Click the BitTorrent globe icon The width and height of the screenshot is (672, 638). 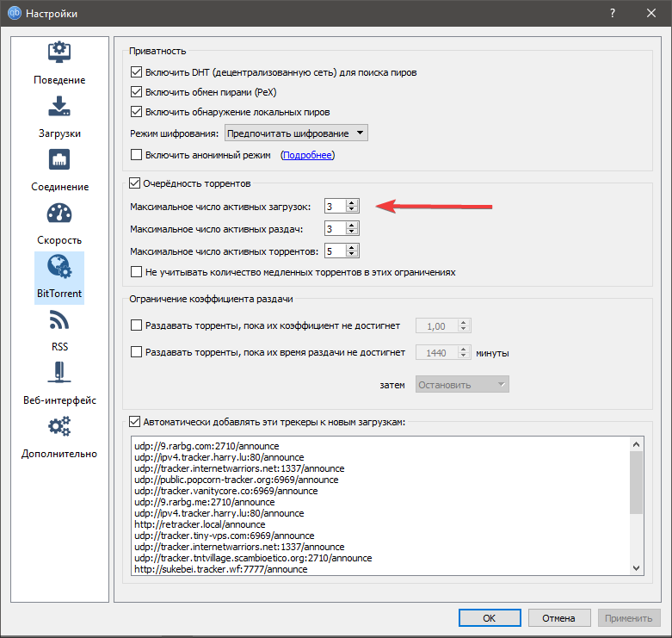(59, 267)
